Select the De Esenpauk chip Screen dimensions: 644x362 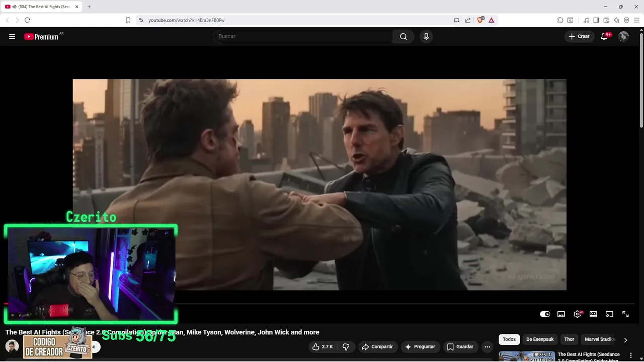click(540, 339)
